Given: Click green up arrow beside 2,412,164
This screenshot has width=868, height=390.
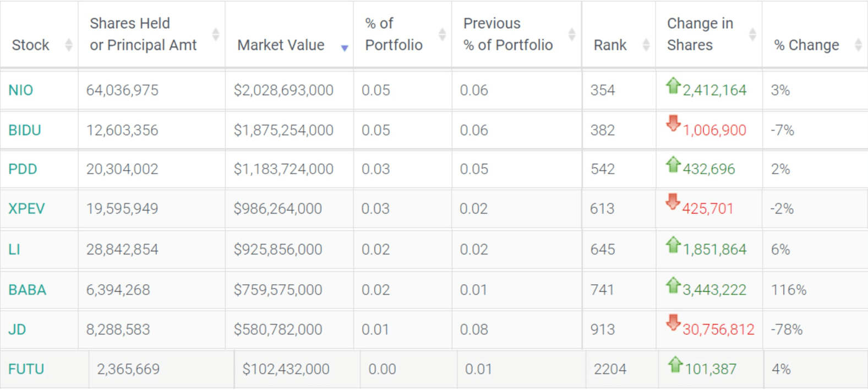Looking at the screenshot, I should 673,86.
